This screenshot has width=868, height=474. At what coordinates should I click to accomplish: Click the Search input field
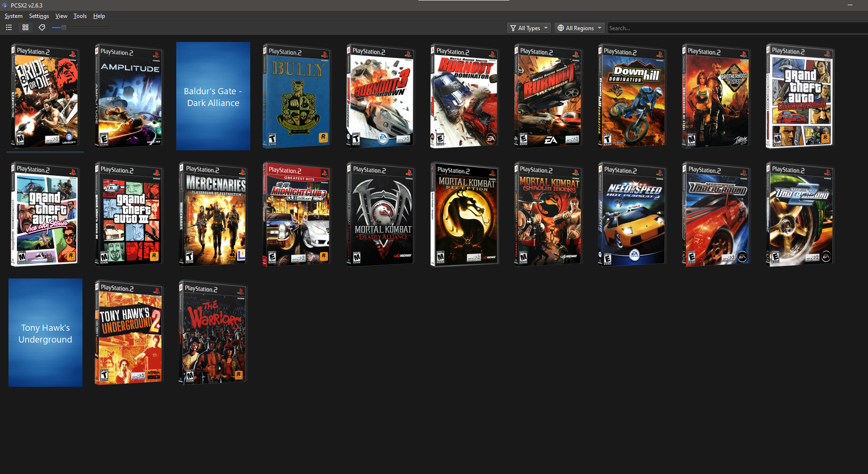[x=737, y=28]
